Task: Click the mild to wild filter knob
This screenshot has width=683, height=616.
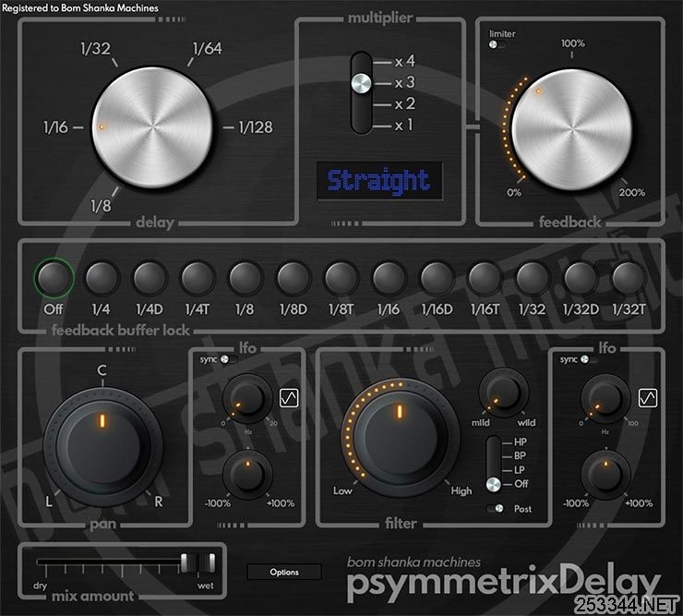Action: pyautogui.click(x=504, y=391)
